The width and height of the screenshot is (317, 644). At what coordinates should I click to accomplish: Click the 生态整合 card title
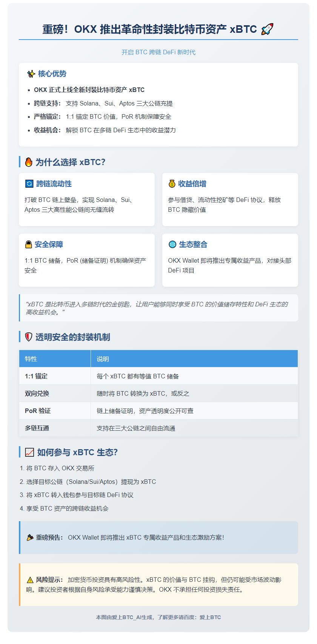(x=193, y=244)
